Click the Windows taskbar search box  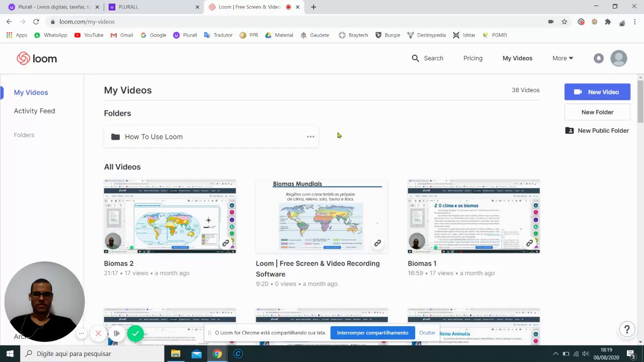(92, 354)
